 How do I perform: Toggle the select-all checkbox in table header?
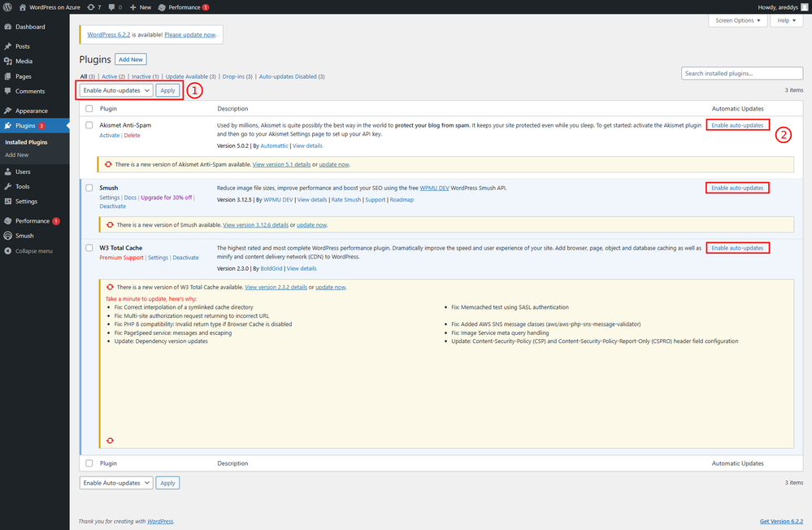89,109
